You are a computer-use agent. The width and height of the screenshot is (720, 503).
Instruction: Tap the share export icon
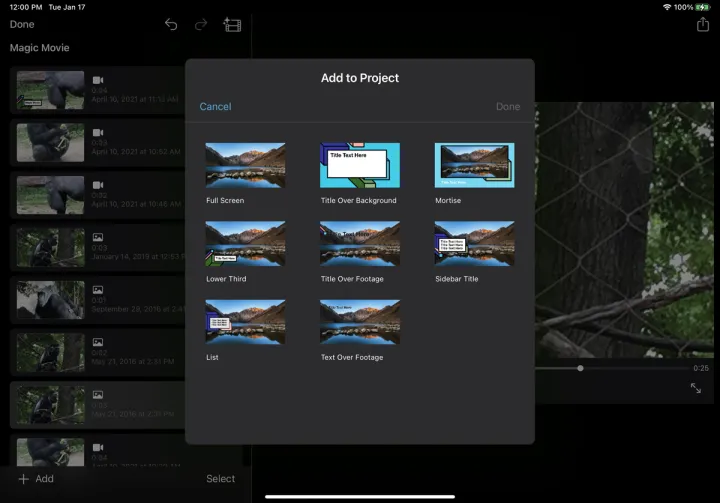click(702, 25)
